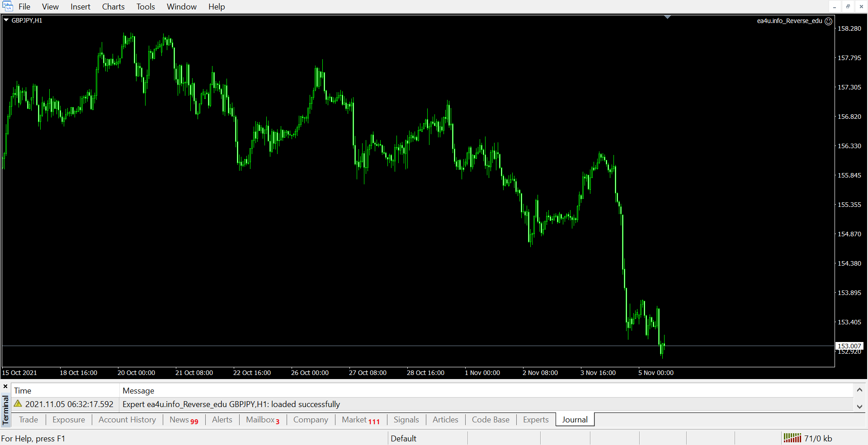
Task: Click the Default profile in status bar
Action: coord(403,438)
